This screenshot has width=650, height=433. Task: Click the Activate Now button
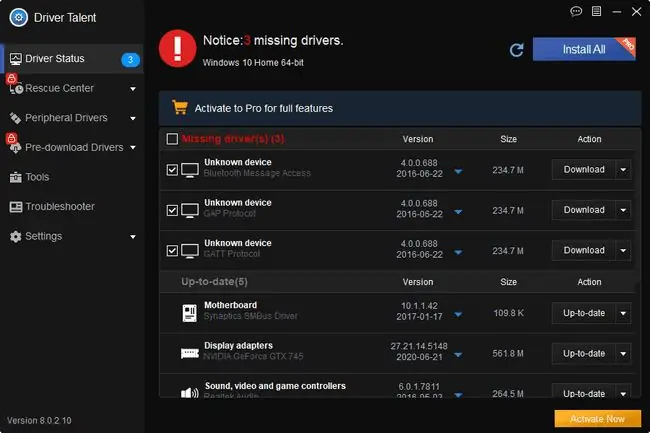597,419
